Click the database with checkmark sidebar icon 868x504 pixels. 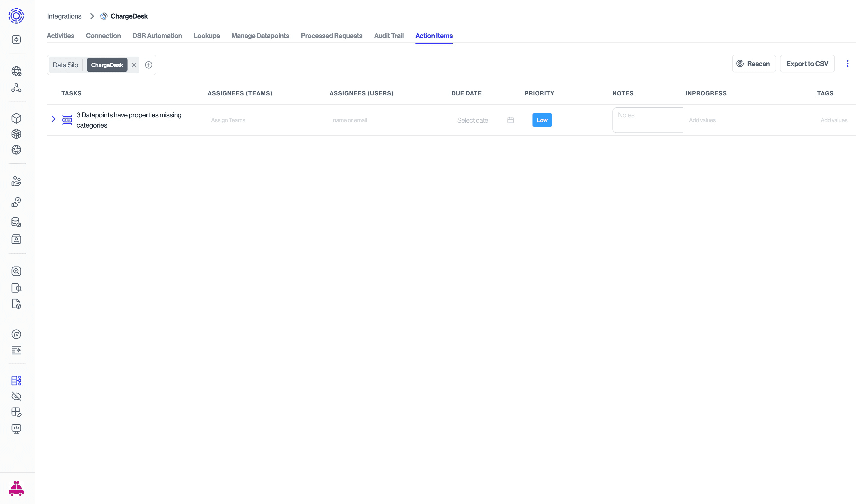pyautogui.click(x=16, y=222)
